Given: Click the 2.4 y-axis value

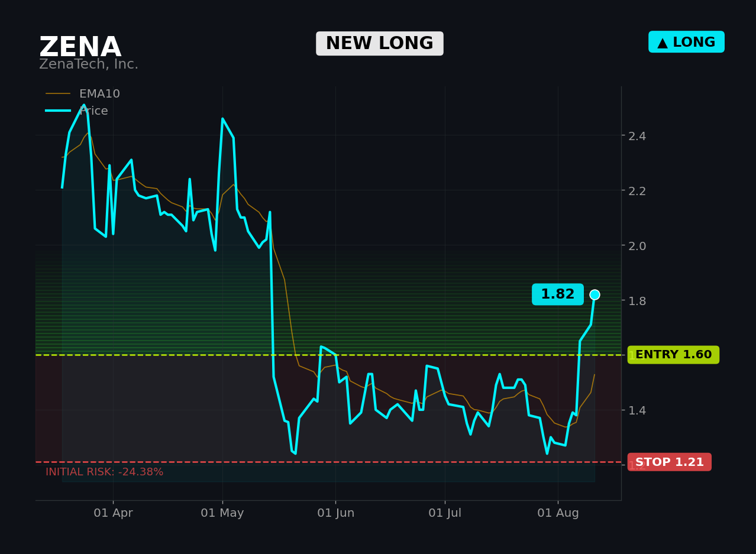Looking at the screenshot, I should click(x=637, y=136).
